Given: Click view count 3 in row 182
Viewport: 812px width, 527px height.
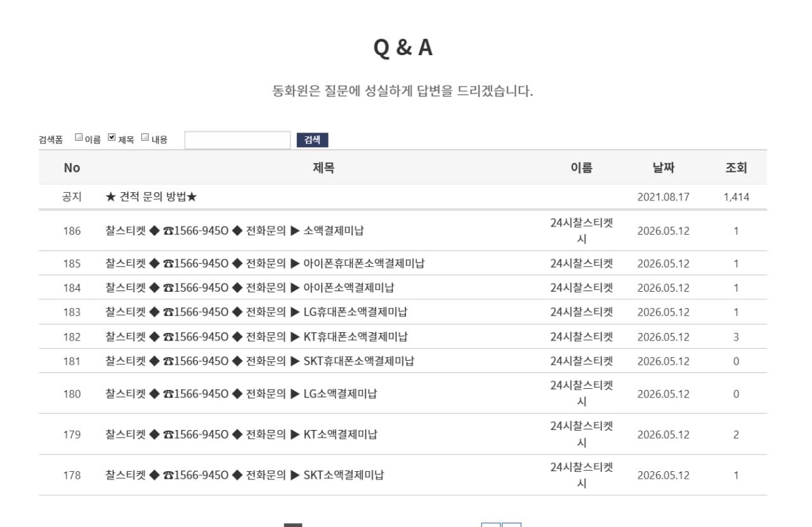Looking at the screenshot, I should tap(736, 337).
